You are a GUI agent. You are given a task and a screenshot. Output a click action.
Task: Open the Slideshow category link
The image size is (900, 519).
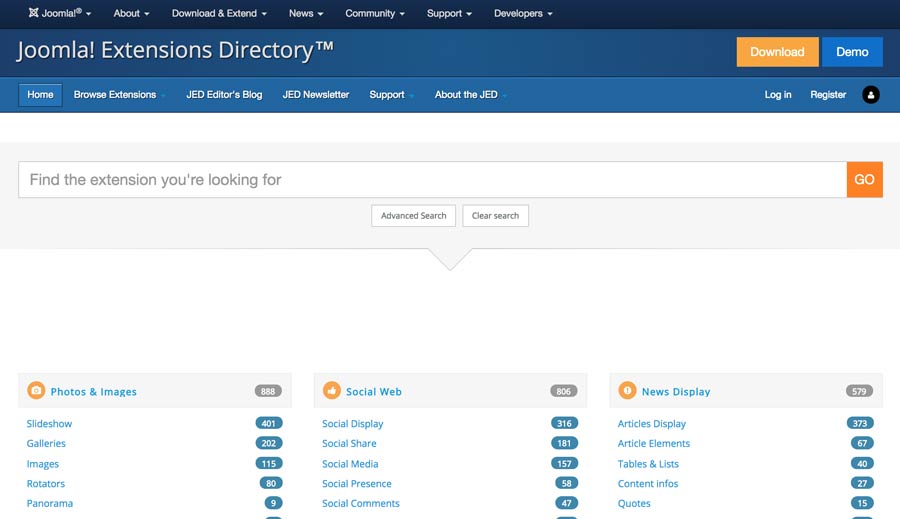49,424
